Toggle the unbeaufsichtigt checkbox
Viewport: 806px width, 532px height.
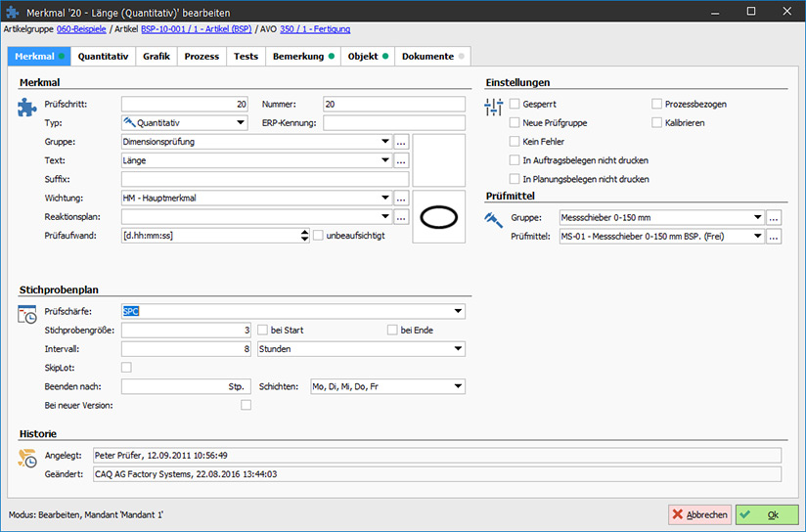[318, 236]
